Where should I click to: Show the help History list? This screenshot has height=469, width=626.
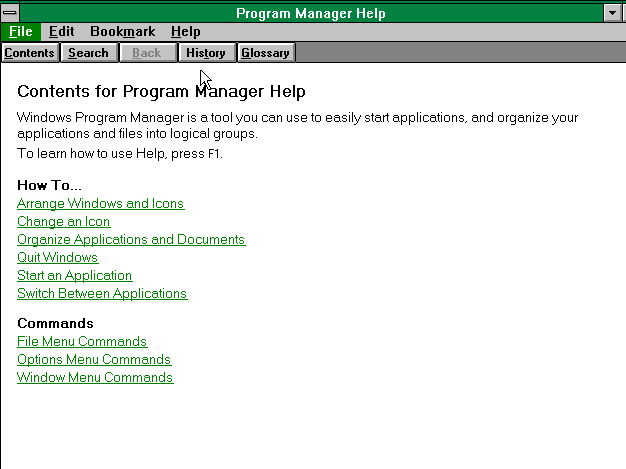[x=206, y=53]
